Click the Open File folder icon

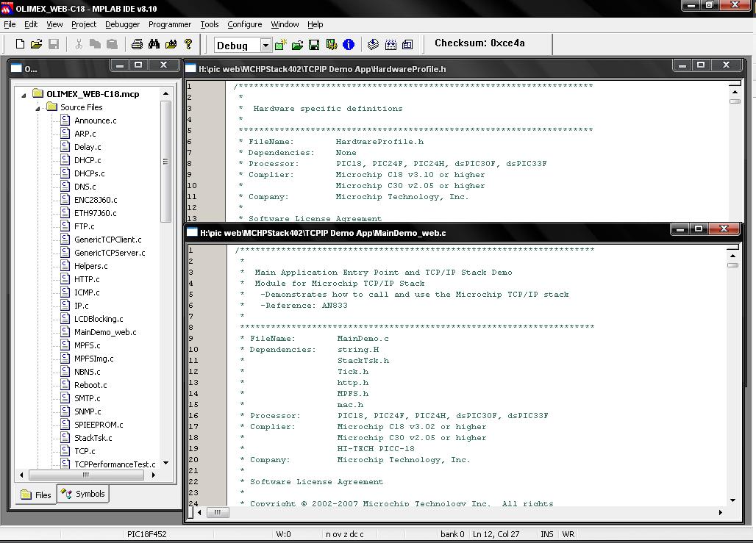[36, 45]
